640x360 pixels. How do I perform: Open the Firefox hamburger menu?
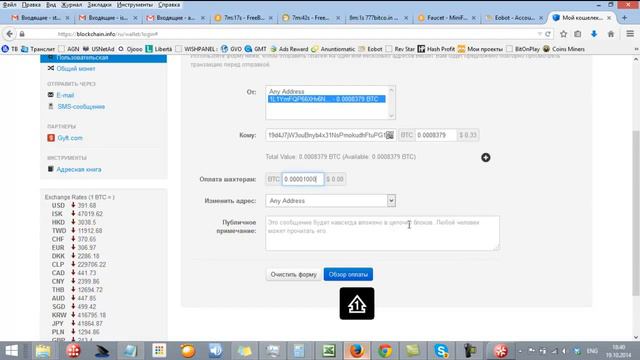click(630, 34)
